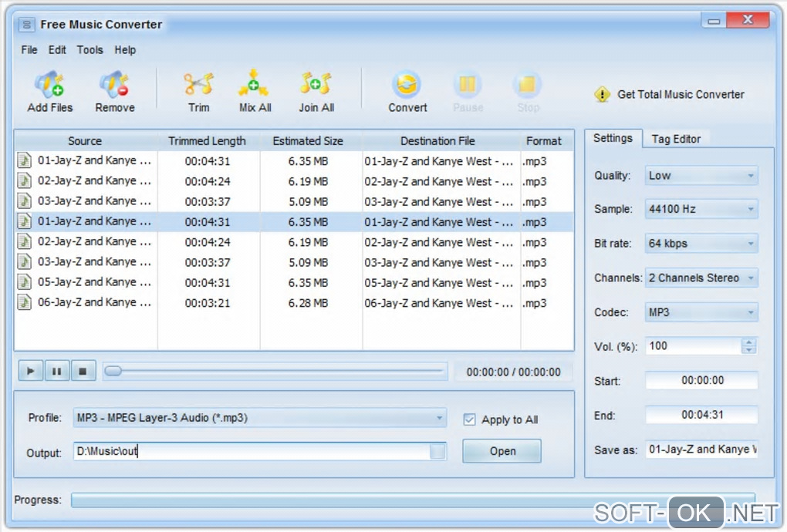The height and width of the screenshot is (532, 787).
Task: Click the playback seek slider handle
Action: coord(113,372)
